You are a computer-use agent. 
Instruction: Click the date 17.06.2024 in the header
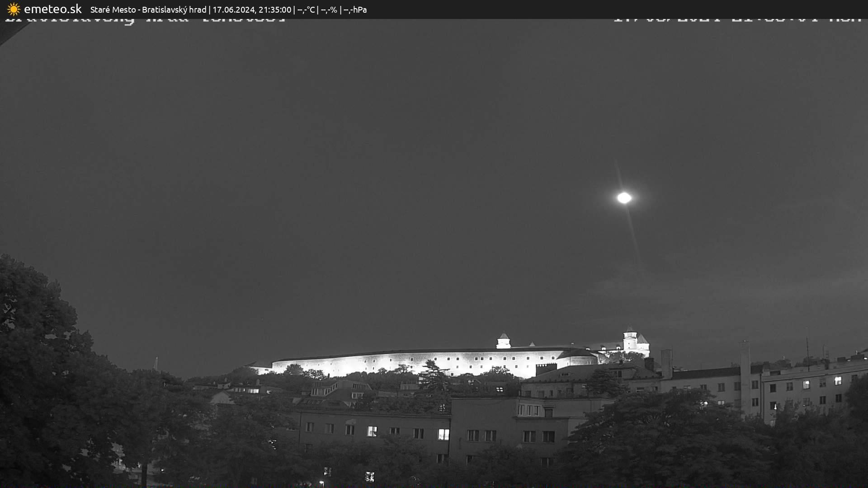click(233, 9)
